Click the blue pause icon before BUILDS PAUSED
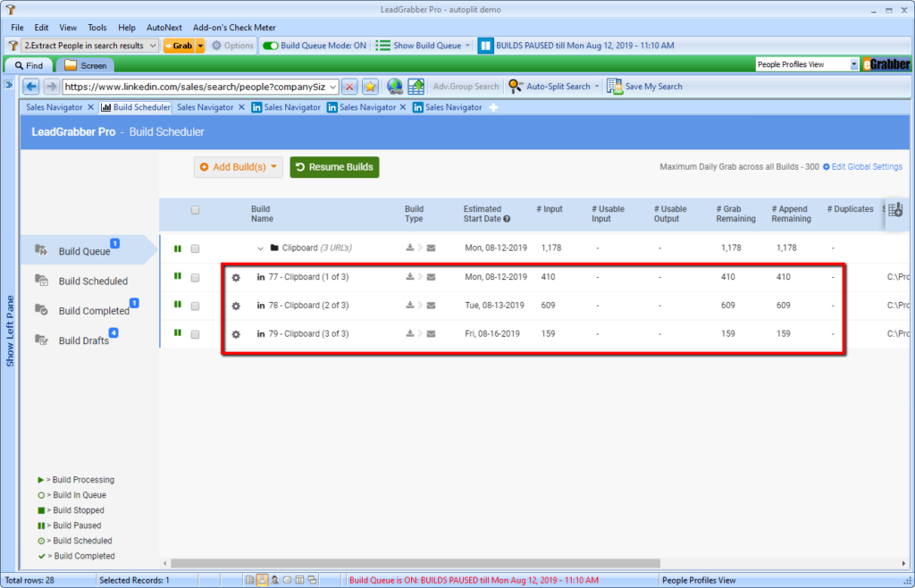The height and width of the screenshot is (588, 915). 485,46
